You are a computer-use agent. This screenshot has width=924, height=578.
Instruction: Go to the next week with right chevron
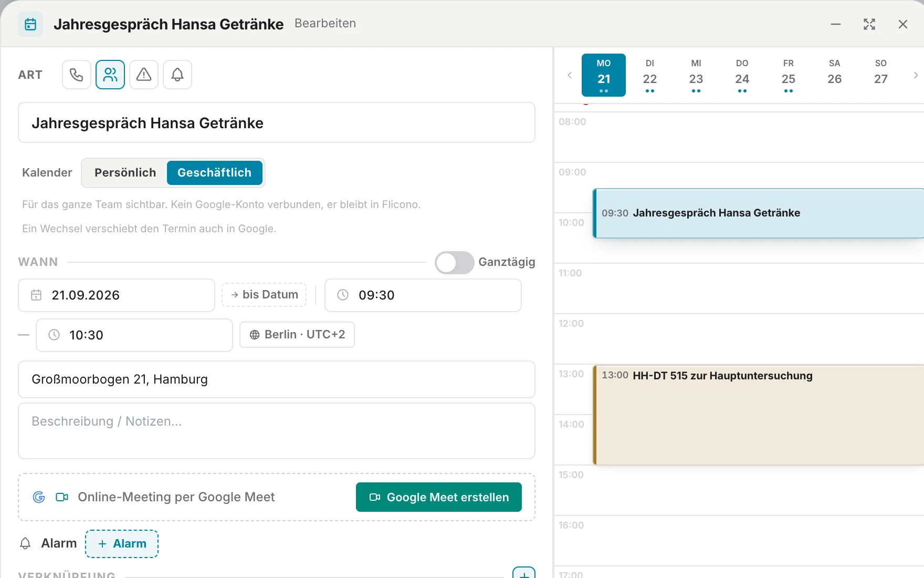point(916,75)
